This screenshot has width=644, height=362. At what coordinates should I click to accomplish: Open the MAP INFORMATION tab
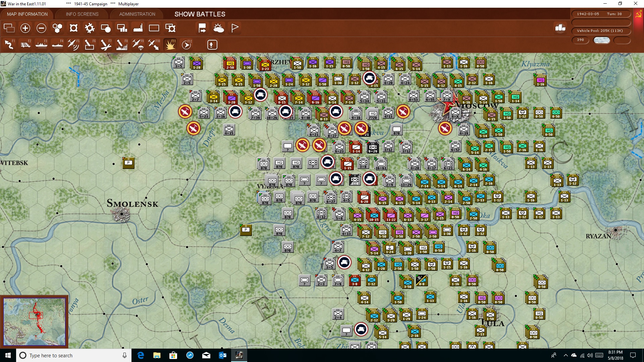27,14
